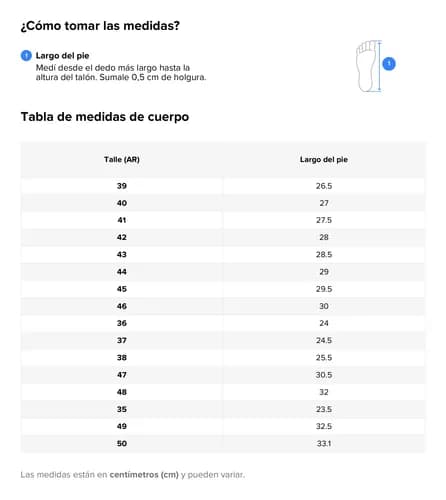Viewport: 446px width, 500px height.
Task: Click the Largo del pie instruction title
Action: tap(62, 56)
